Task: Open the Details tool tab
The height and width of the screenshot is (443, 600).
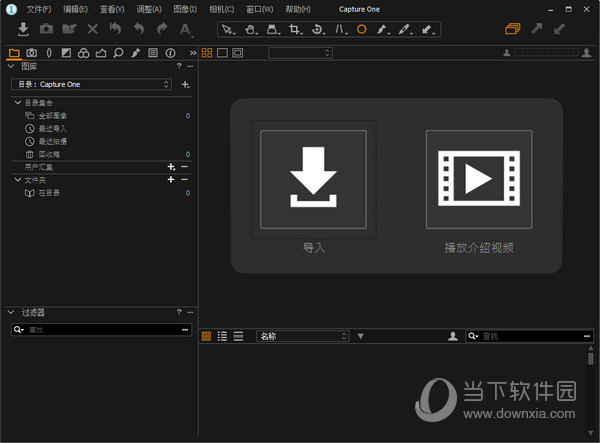Action: [101, 53]
